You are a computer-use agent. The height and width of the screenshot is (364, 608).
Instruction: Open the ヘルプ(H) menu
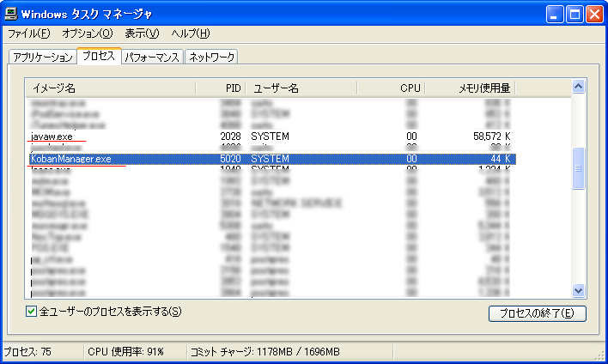191,33
